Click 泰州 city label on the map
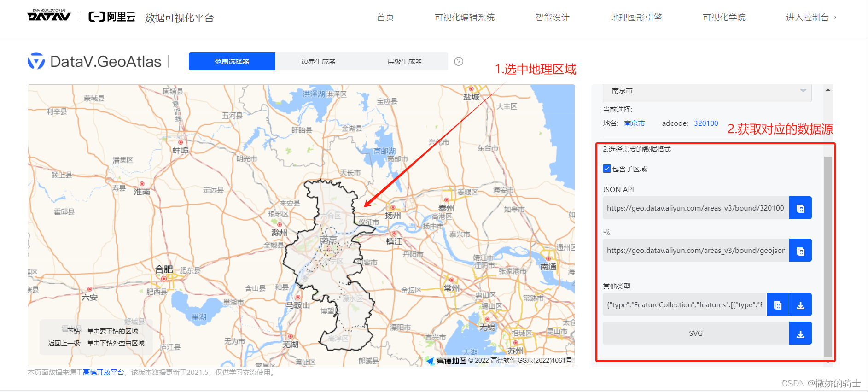Image resolution: width=868 pixels, height=392 pixels. coord(446,208)
